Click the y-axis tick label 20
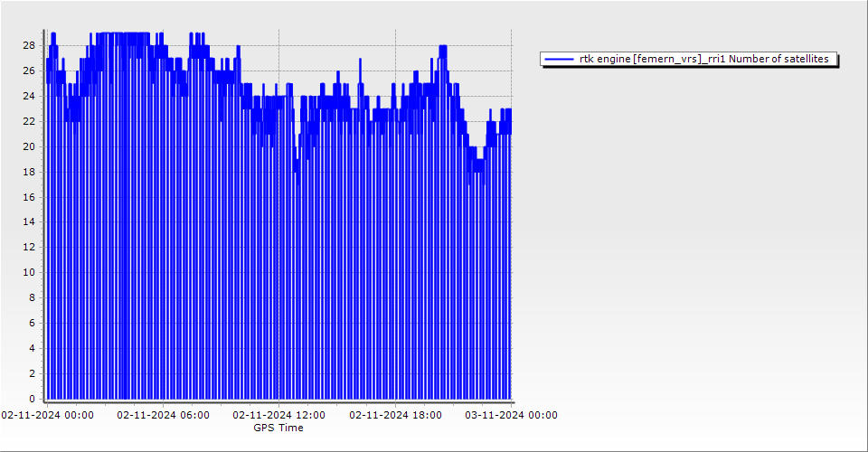Screen dimensions: 868x452 (x=29, y=146)
